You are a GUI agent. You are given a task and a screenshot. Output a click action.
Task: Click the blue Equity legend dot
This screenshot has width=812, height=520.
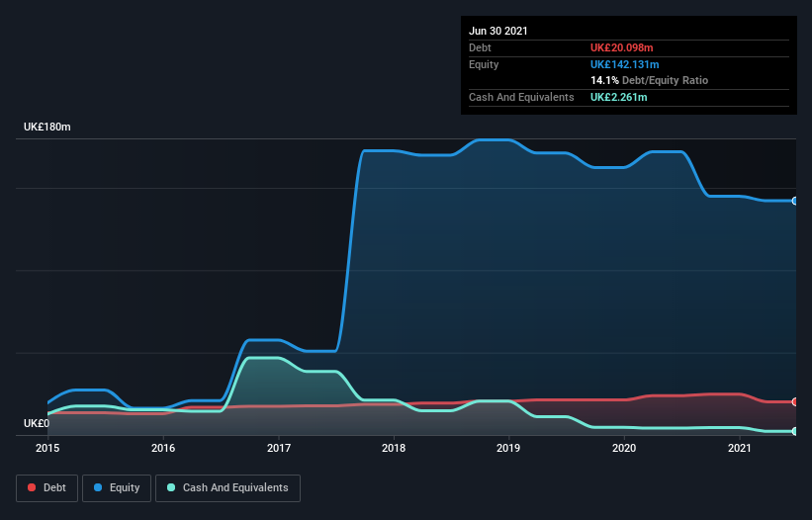98,487
